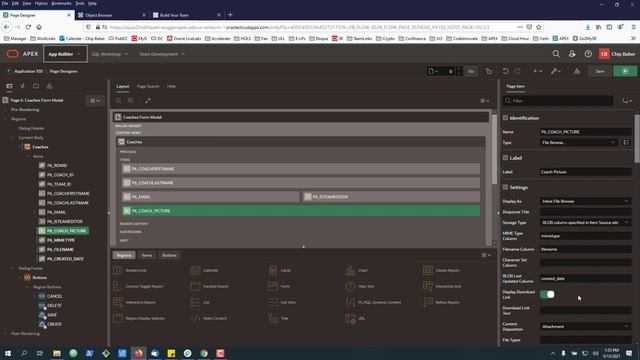
Task: Open the Page Shared Components icon
Action: tap(49, 86)
